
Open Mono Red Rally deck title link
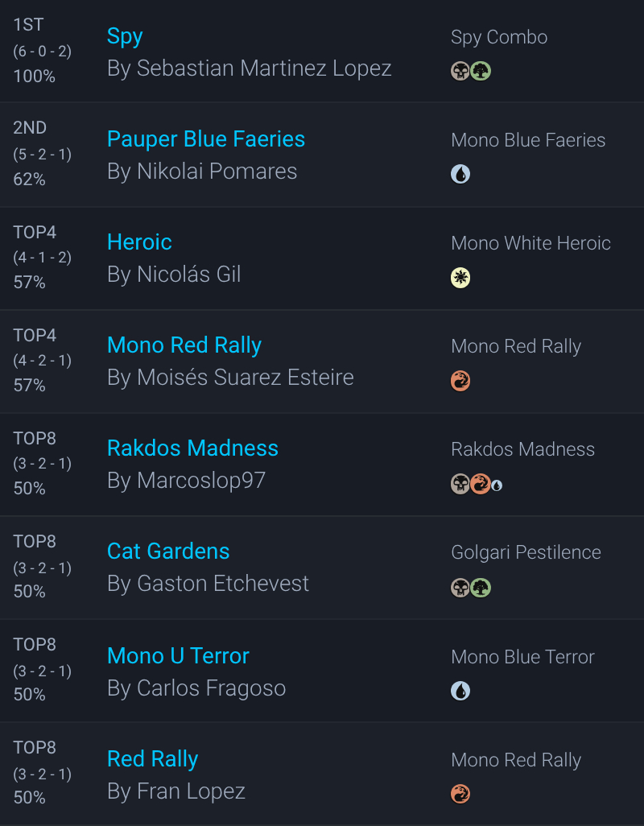[x=184, y=345]
